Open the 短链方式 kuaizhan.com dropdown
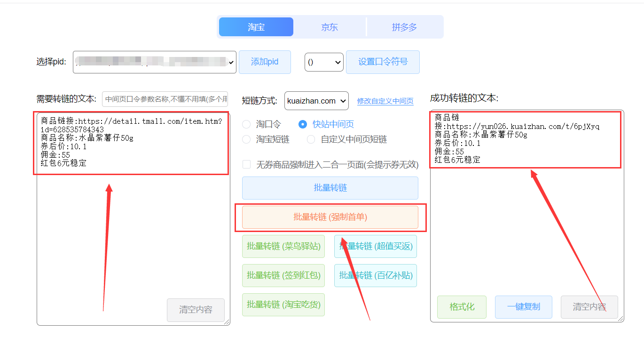 (316, 101)
